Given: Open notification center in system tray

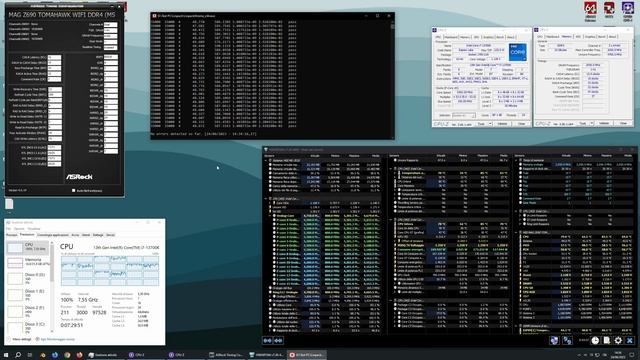Looking at the screenshot, I should click(x=632, y=355).
